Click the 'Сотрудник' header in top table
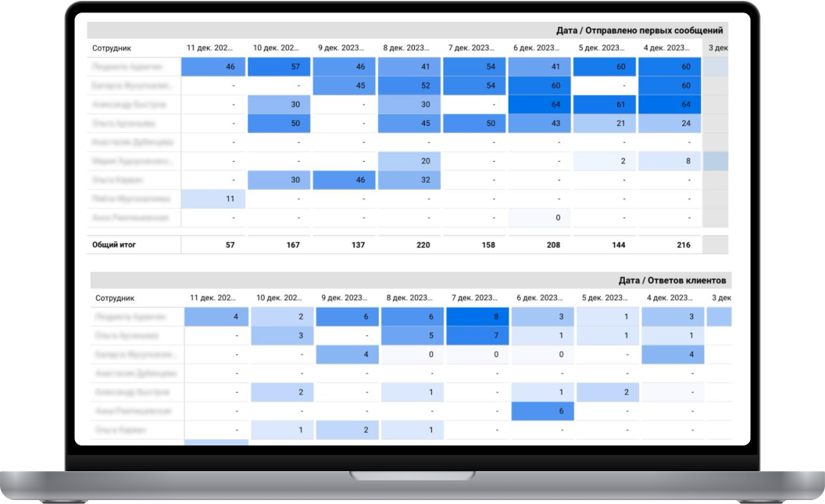The image size is (825, 504). pyautogui.click(x=112, y=48)
